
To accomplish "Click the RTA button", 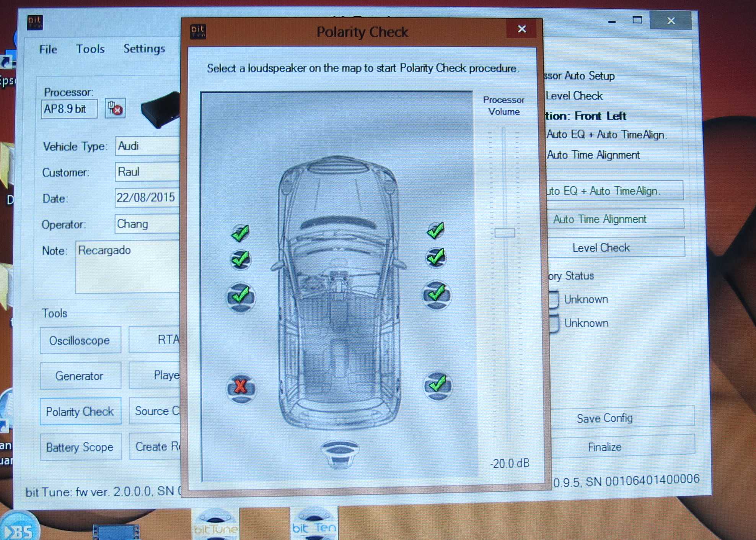I will tap(155, 339).
